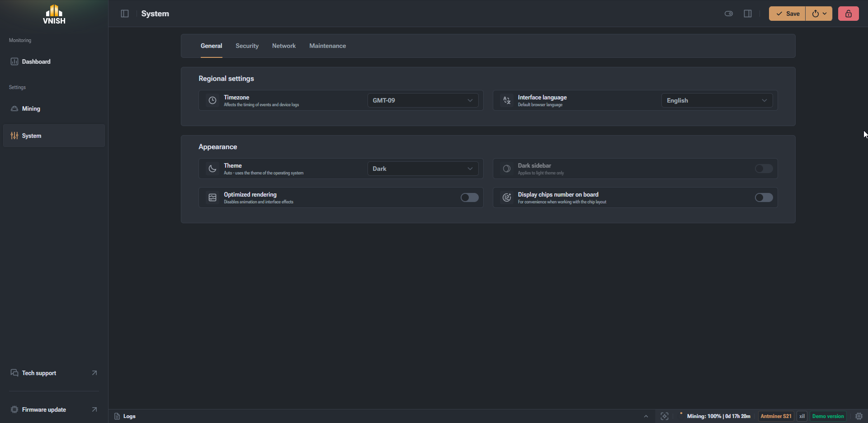Switch to the Security tab

pyautogui.click(x=247, y=46)
